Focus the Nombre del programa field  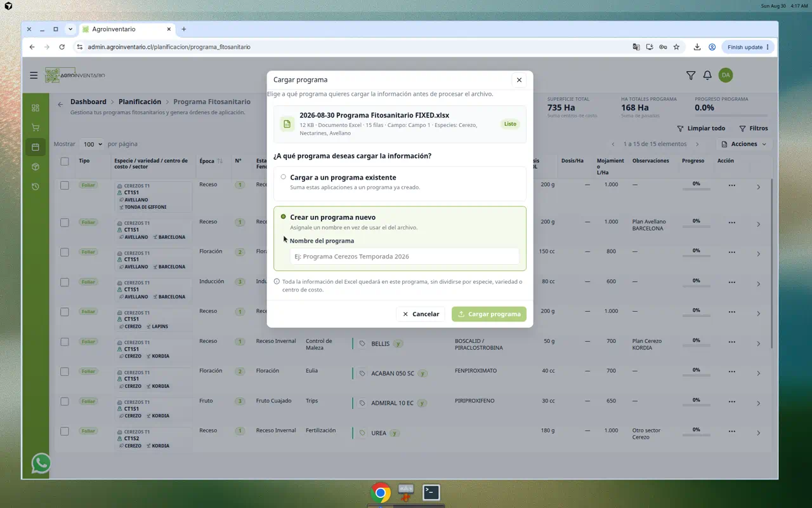404,257
